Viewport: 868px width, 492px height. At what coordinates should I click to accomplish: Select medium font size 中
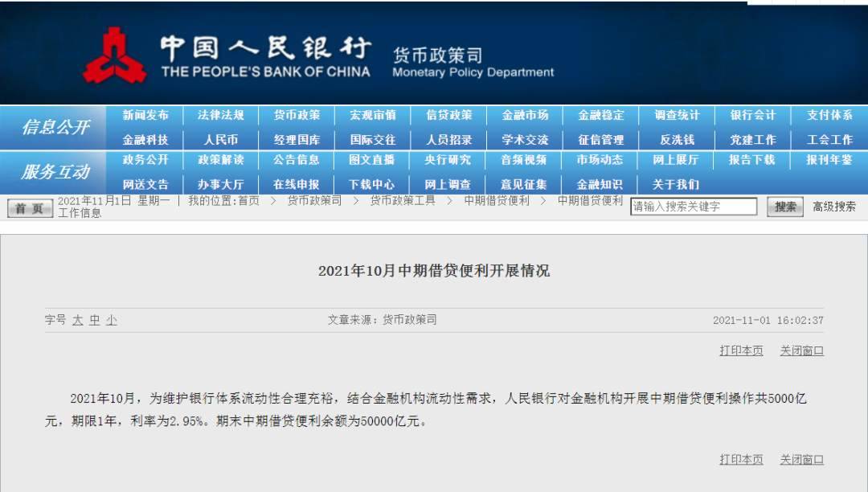95,320
